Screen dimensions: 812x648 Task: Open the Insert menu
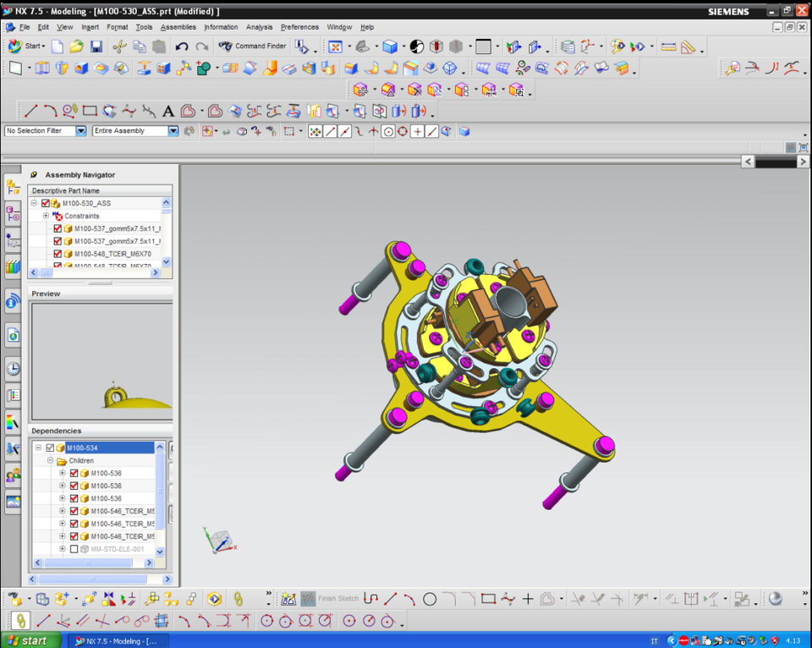pyautogui.click(x=91, y=27)
